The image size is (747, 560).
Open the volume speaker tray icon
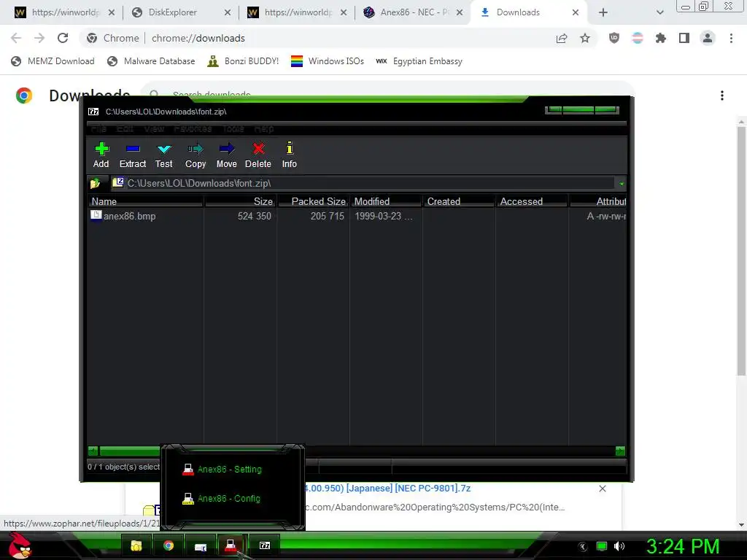click(x=619, y=546)
